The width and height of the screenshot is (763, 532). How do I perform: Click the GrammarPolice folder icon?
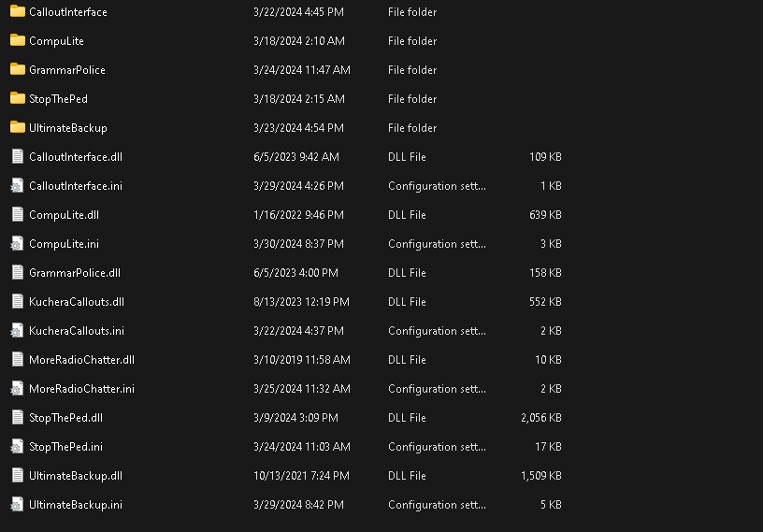click(18, 69)
